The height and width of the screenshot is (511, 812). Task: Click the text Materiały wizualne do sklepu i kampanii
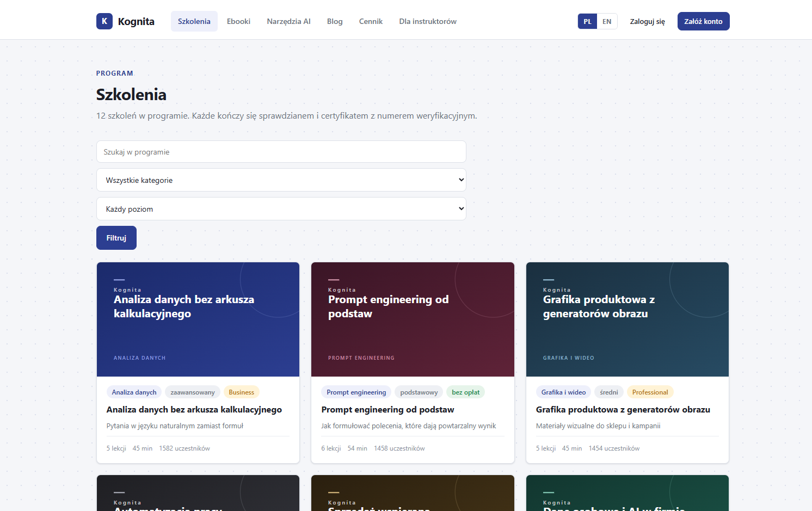pyautogui.click(x=598, y=426)
